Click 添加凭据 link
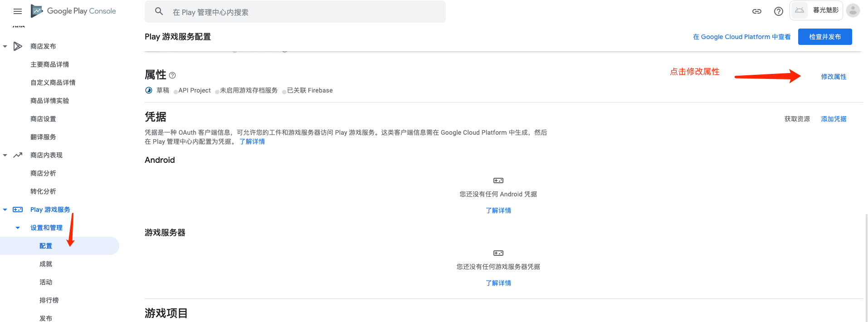This screenshot has height=322, width=868. (834, 119)
